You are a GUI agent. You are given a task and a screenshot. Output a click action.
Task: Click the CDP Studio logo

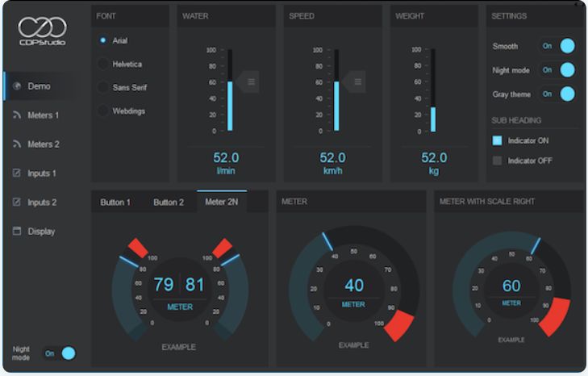tap(42, 31)
